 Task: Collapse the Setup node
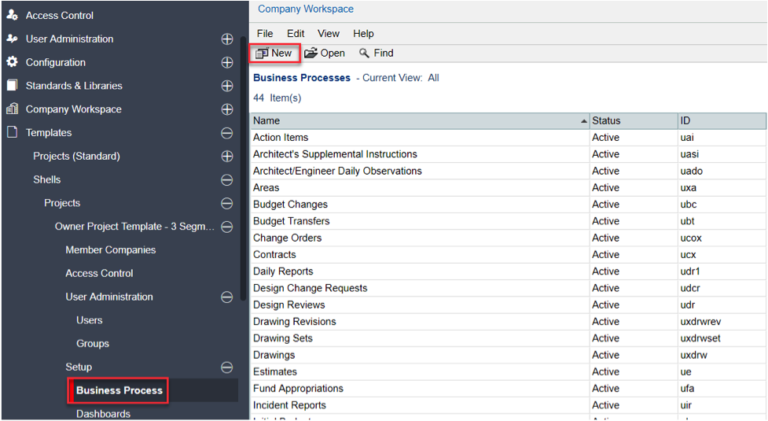227,367
